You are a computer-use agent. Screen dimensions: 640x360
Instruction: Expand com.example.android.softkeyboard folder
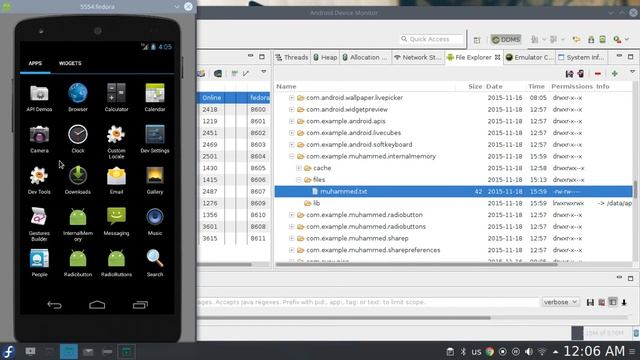click(291, 144)
